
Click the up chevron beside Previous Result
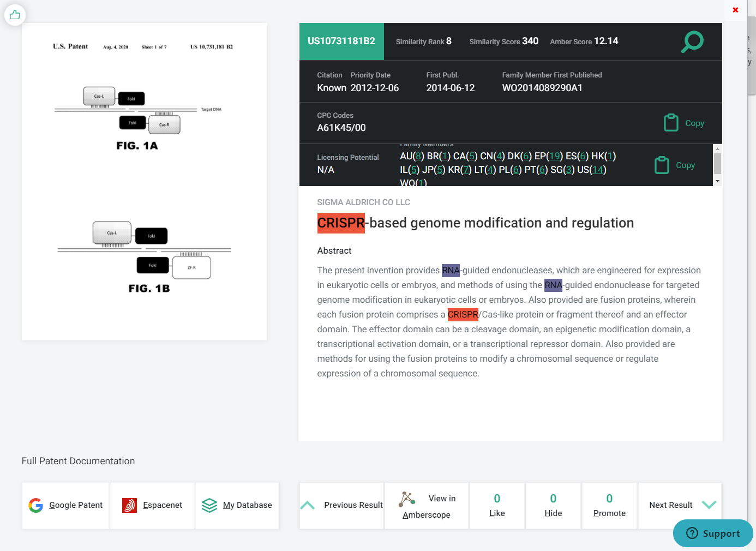click(x=308, y=505)
